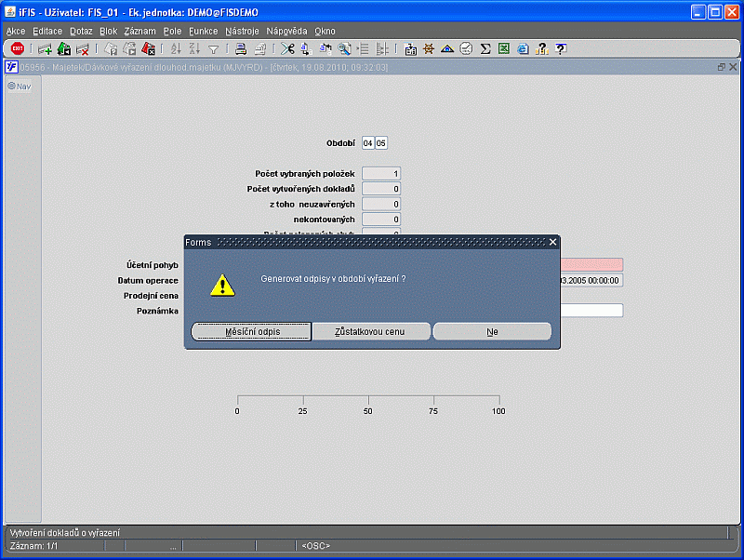This screenshot has height=560, width=744.
Task: Click the filter funnel toolbar icon
Action: click(213, 49)
